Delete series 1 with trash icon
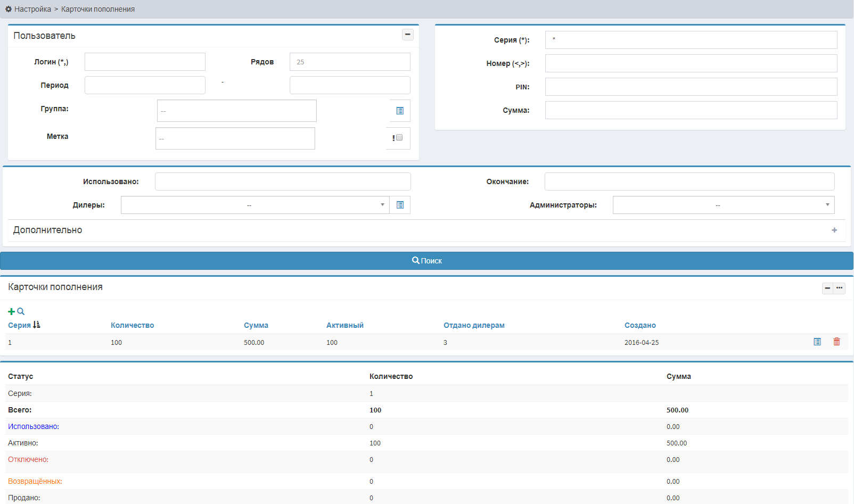The image size is (854, 504). (x=836, y=342)
